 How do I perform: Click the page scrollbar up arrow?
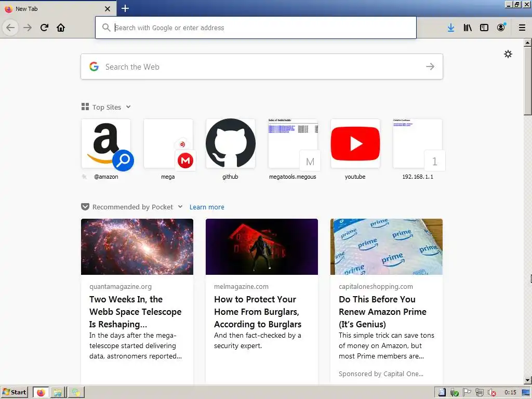(528, 43)
